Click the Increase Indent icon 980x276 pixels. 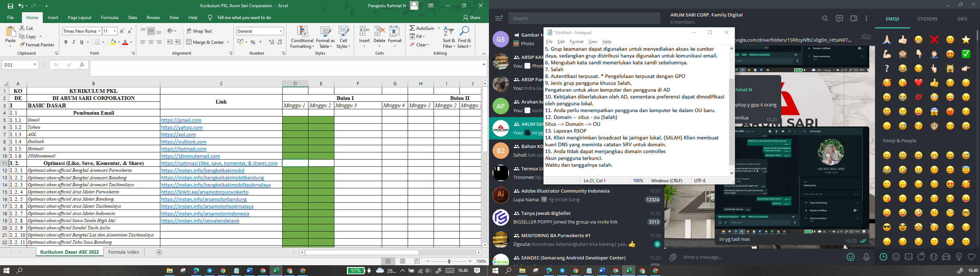click(178, 42)
